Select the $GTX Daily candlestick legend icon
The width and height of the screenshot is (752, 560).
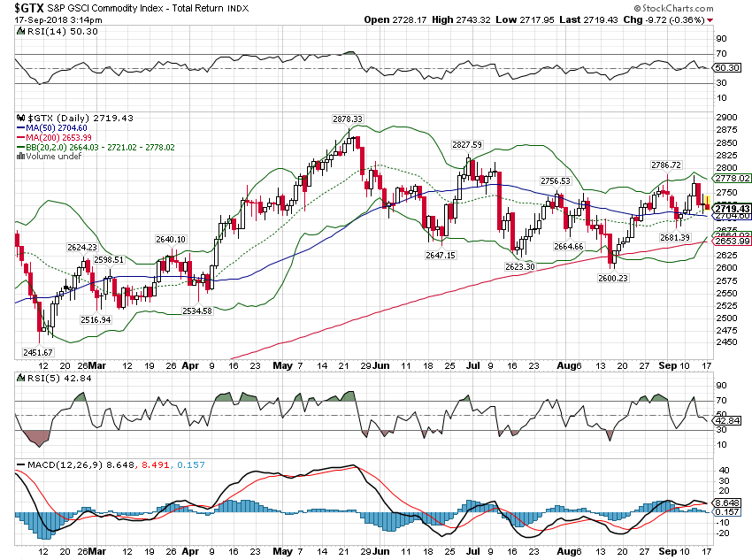[20, 118]
